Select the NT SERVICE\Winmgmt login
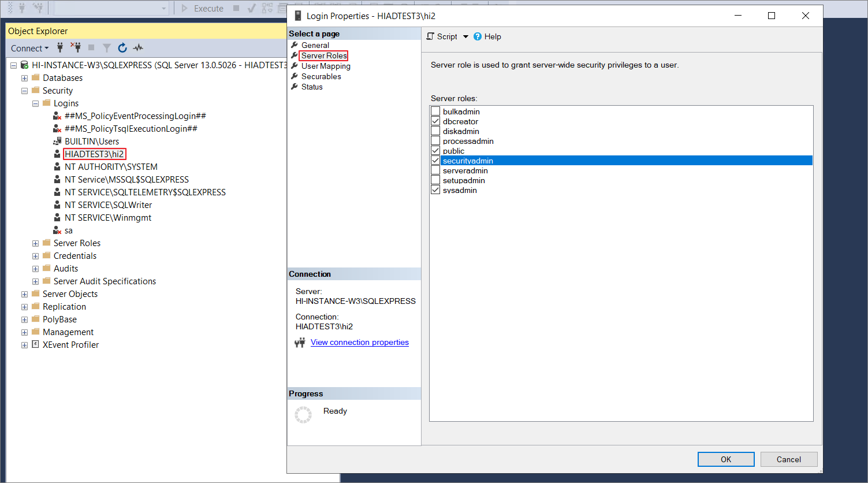The width and height of the screenshot is (868, 483). pos(108,218)
